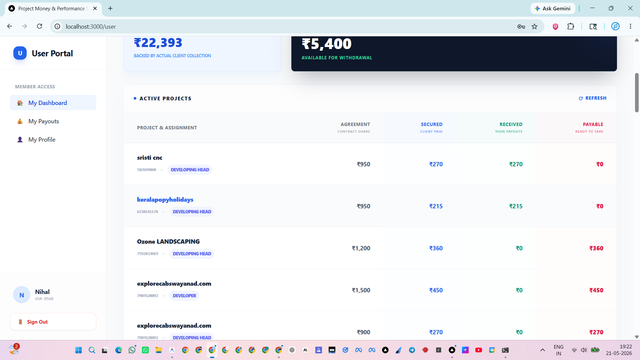Open Ask Gemini

click(553, 8)
